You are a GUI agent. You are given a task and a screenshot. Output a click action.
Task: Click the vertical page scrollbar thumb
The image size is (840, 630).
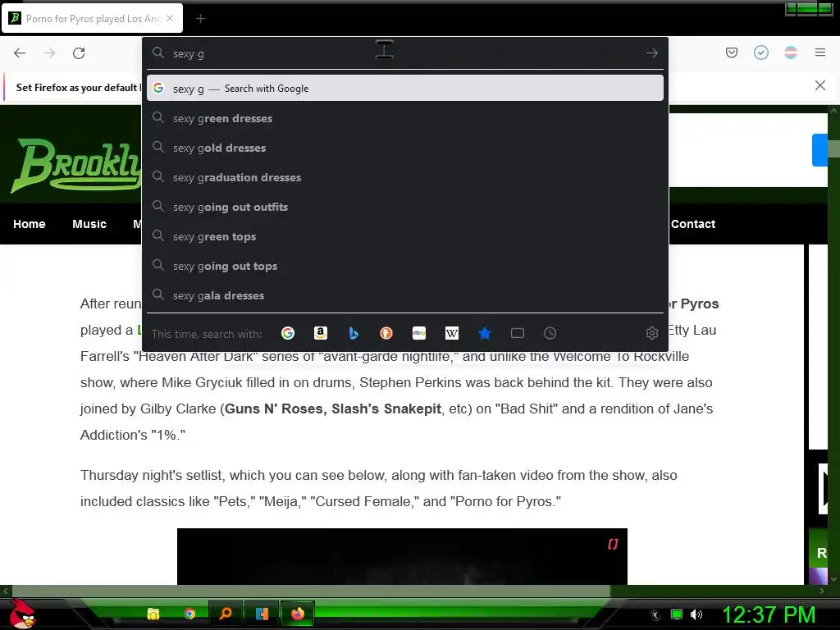pyautogui.click(x=833, y=148)
